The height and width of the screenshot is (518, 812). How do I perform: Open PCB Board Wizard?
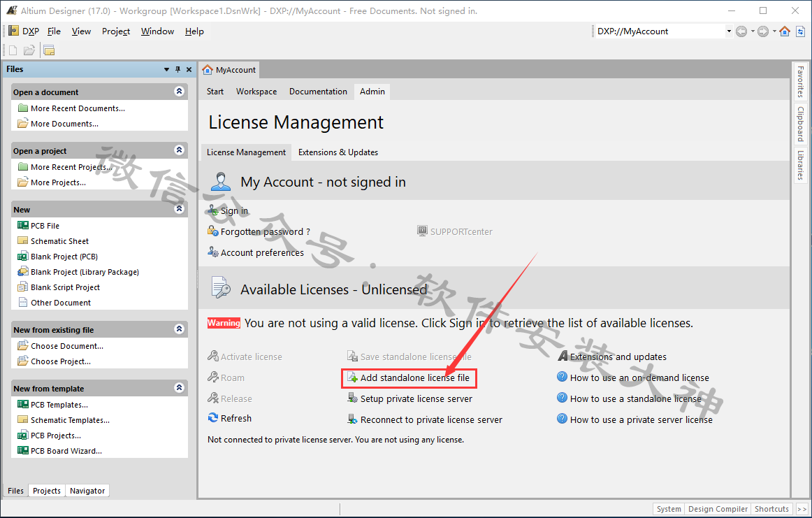point(66,451)
